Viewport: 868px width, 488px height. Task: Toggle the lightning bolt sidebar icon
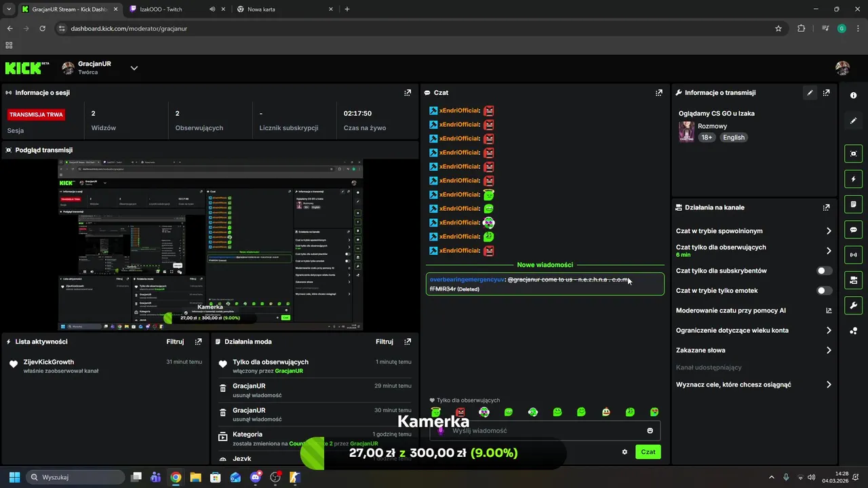coord(853,179)
